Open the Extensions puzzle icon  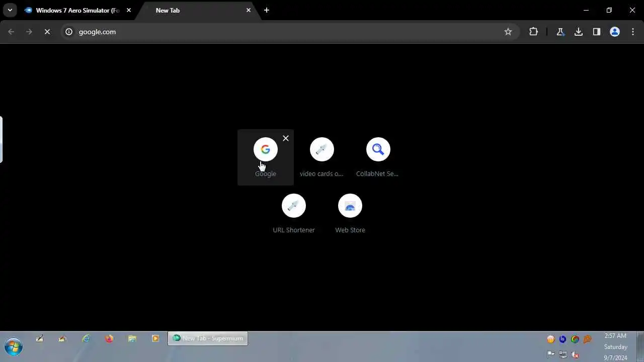534,32
